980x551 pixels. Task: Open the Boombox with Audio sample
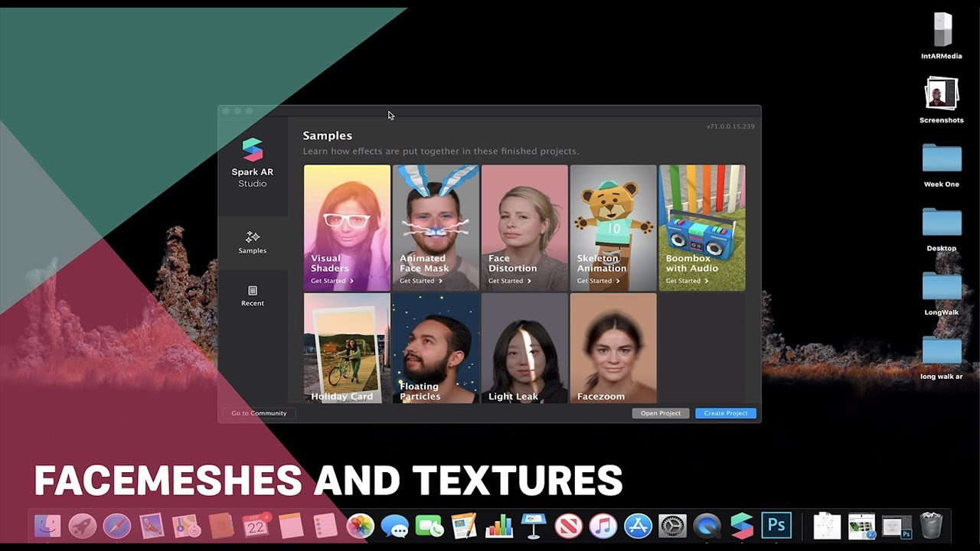click(702, 228)
